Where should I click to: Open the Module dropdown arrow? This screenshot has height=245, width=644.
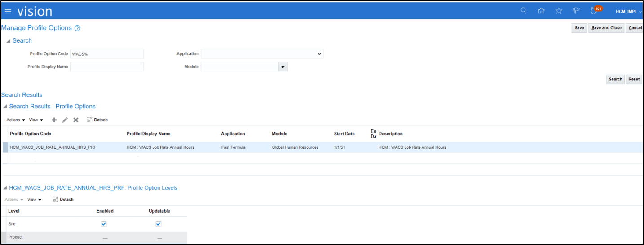(x=283, y=67)
